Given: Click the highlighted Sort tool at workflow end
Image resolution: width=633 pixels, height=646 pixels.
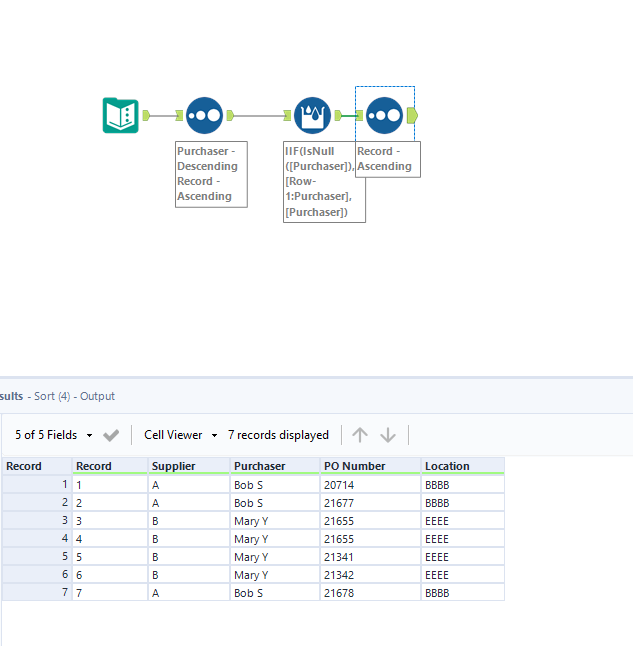Looking at the screenshot, I should (x=384, y=115).
